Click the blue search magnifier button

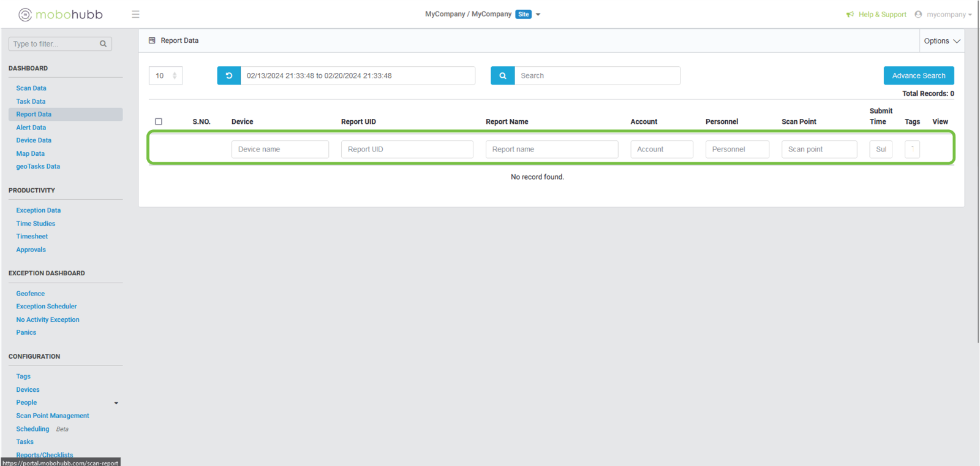click(502, 75)
